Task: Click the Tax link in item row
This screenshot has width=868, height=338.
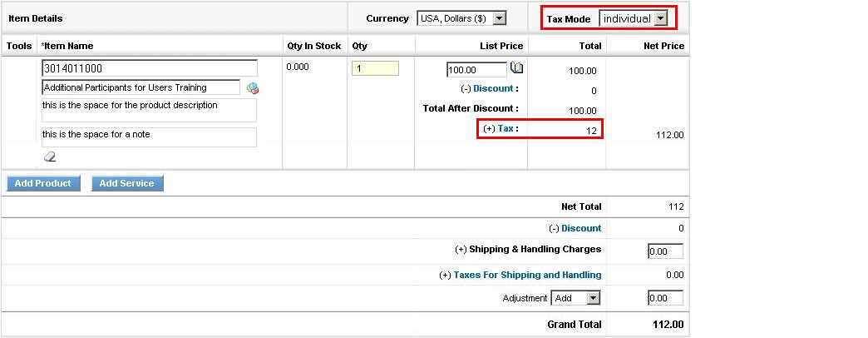Action: click(x=506, y=128)
